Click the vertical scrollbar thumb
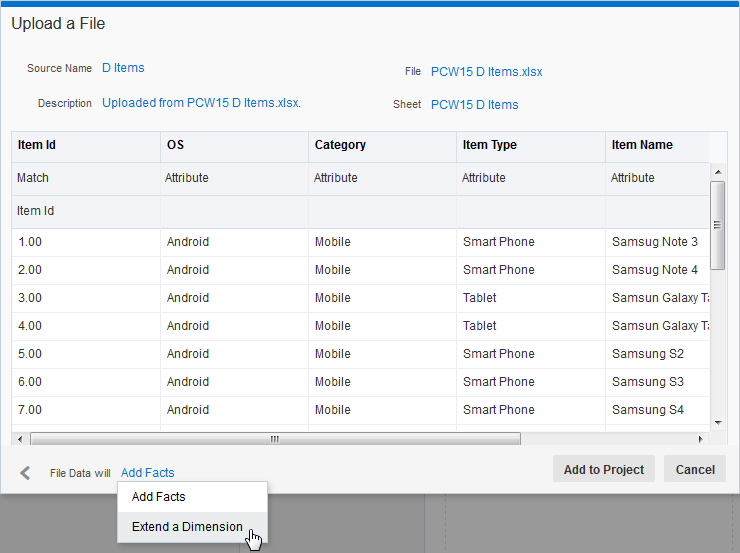 718,225
